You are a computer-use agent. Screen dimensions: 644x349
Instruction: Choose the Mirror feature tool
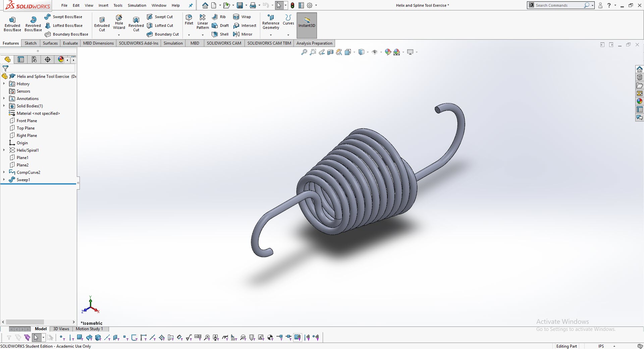(x=236, y=34)
